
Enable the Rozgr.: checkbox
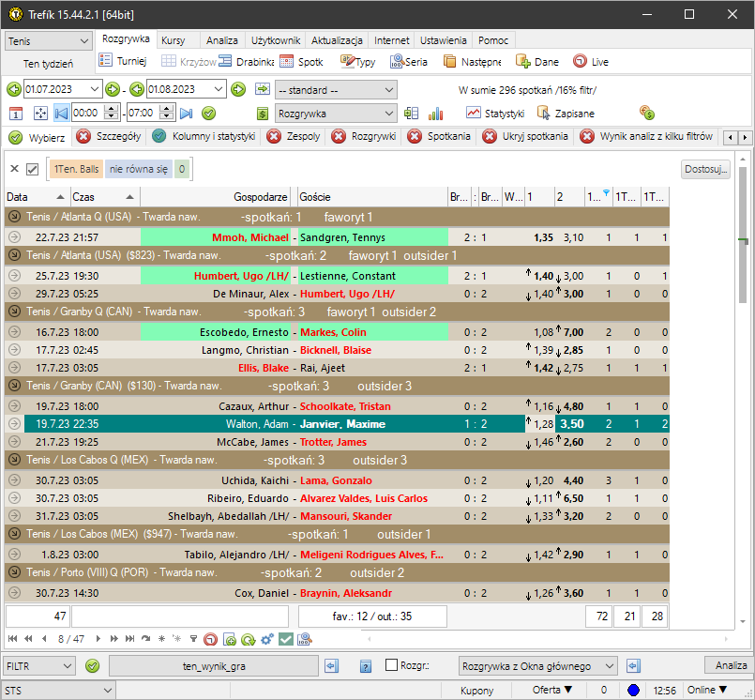pyautogui.click(x=392, y=665)
